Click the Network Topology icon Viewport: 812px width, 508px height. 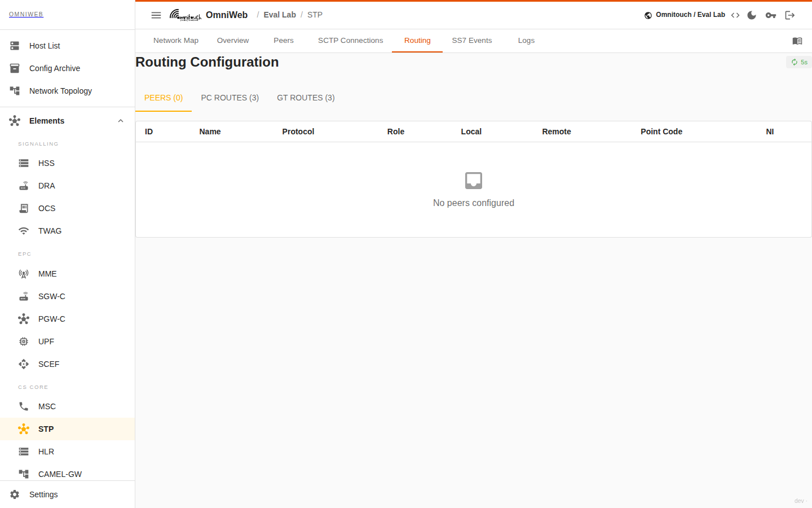pos(15,91)
